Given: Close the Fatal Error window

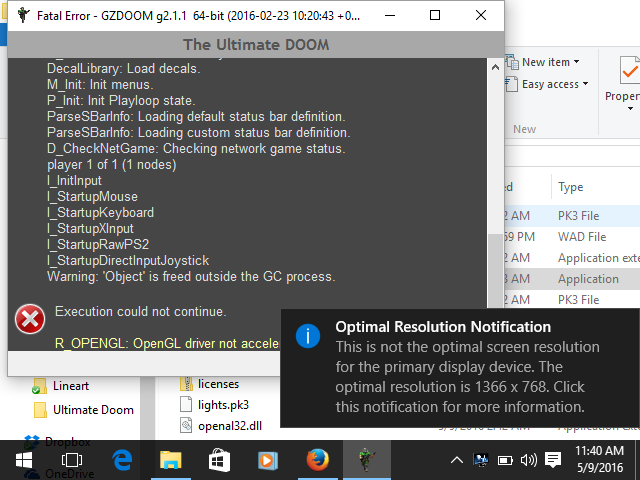Looking at the screenshot, I should [481, 15].
